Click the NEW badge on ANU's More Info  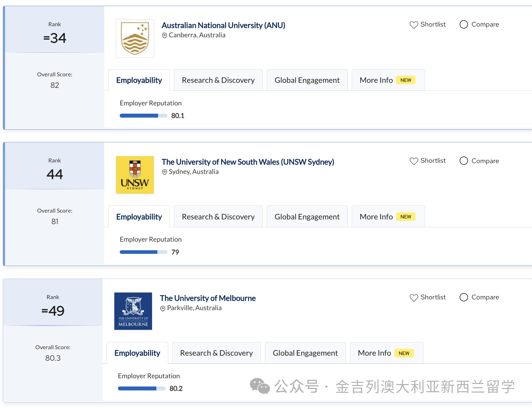tap(406, 80)
